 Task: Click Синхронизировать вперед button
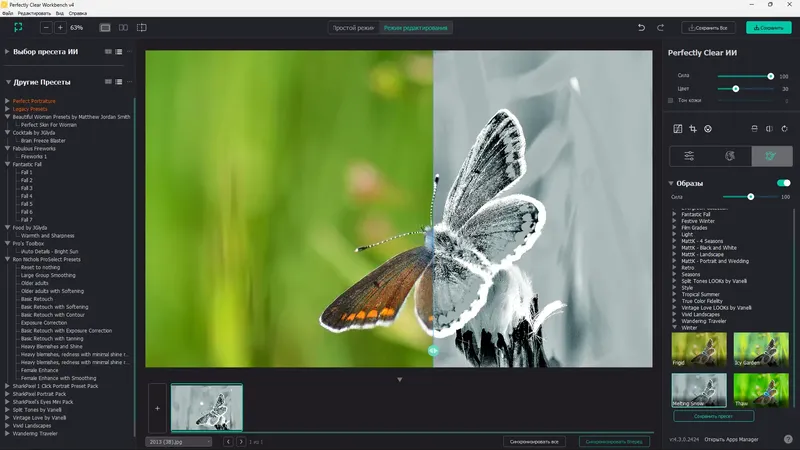coord(614,442)
